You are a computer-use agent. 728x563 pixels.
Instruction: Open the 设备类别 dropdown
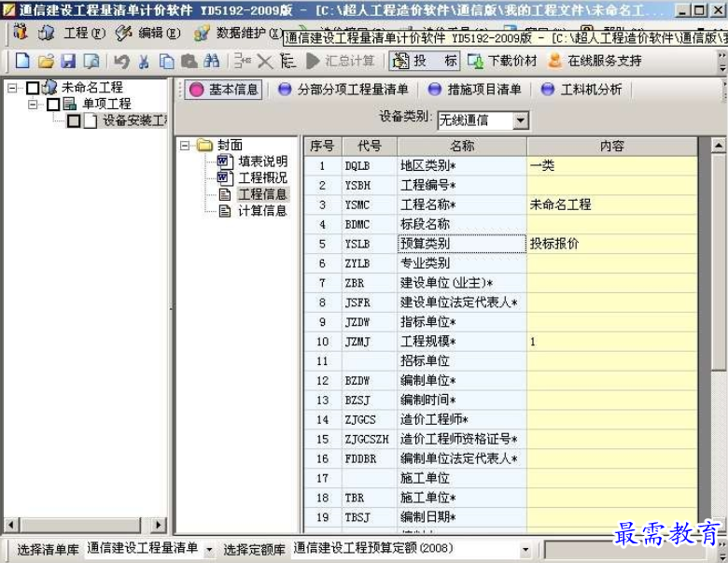[520, 120]
